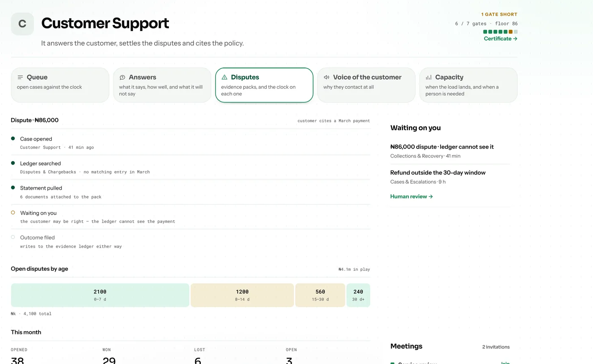The width and height of the screenshot is (593, 364).
Task: Select the 30 d+ disputes segment
Action: (x=358, y=295)
